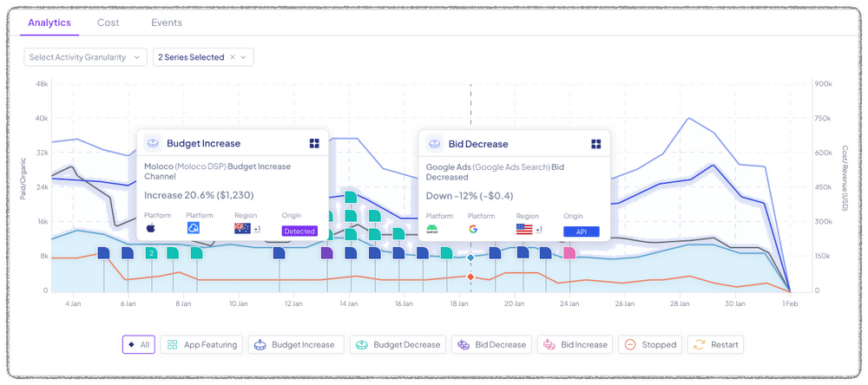The width and height of the screenshot is (868, 385).
Task: Click the blue API badge
Action: click(x=581, y=232)
